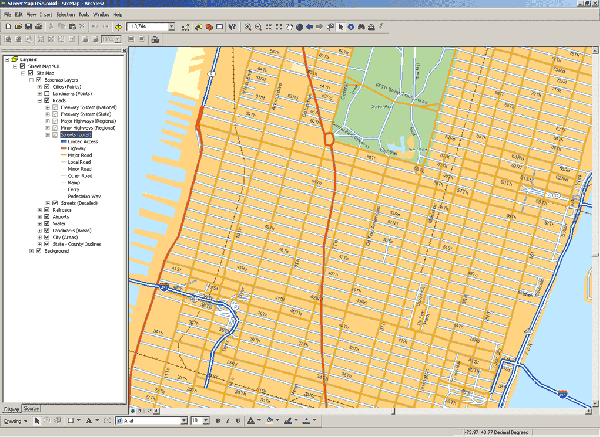Select the Major Road legend entry

click(80, 155)
